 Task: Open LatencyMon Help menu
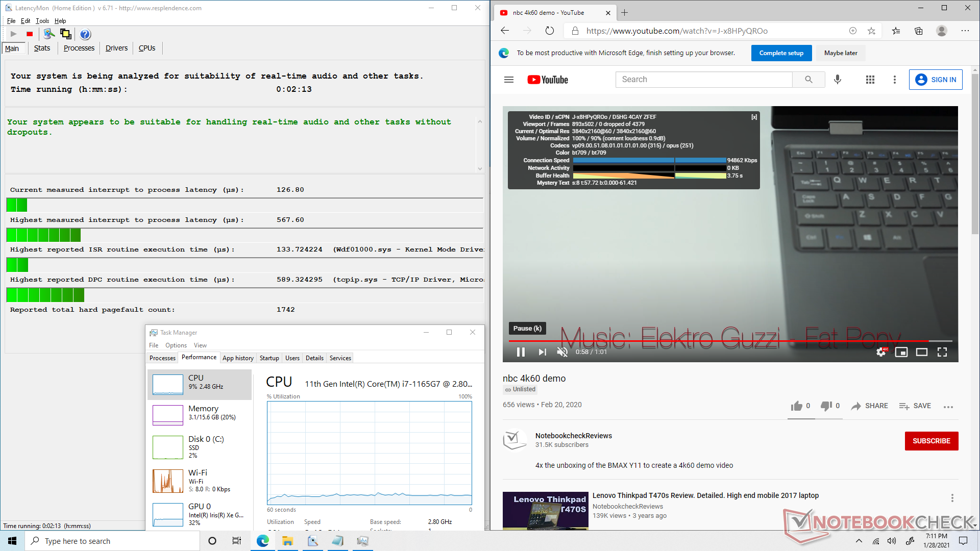coord(60,21)
